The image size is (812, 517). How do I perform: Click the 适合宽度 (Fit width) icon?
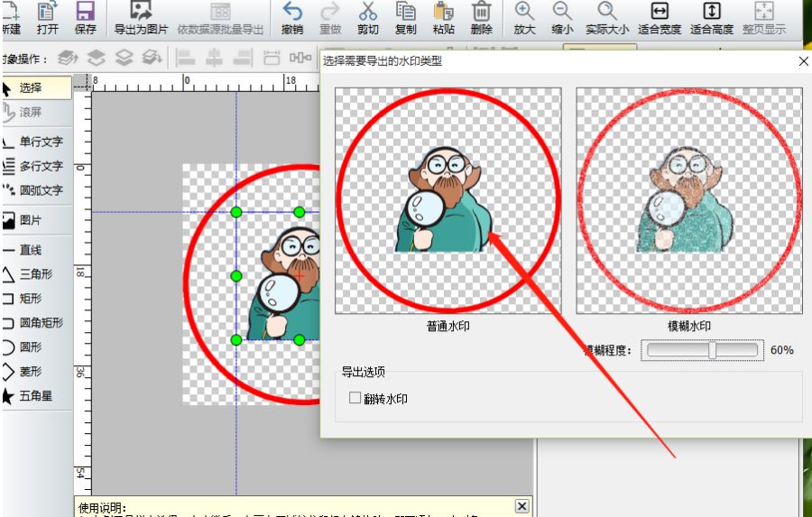tap(660, 12)
